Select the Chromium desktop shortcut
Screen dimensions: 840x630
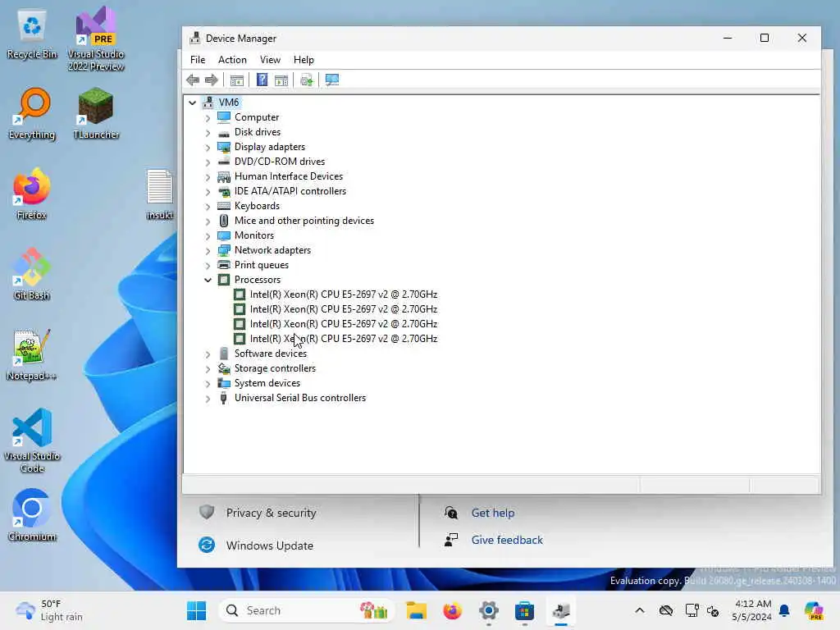coord(32,516)
